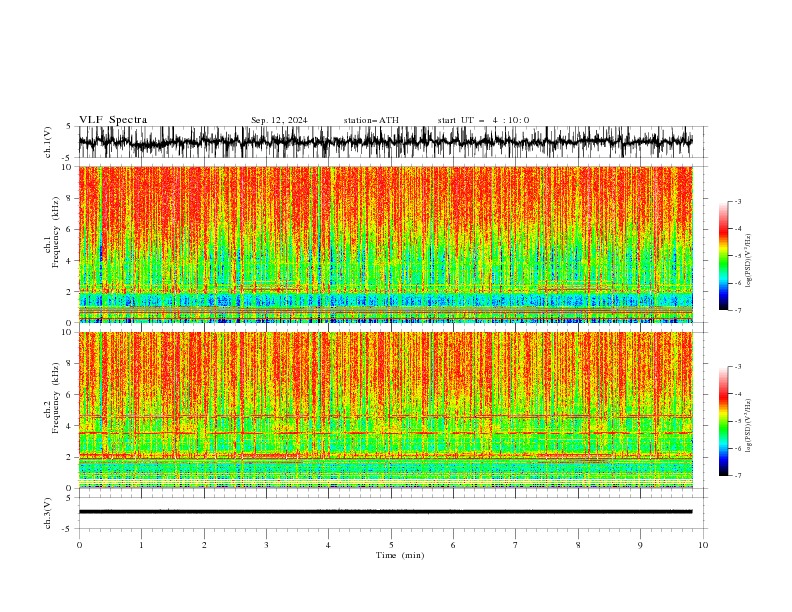
Task: Click the '-3' label on lower colorbar
Action: coord(737,367)
